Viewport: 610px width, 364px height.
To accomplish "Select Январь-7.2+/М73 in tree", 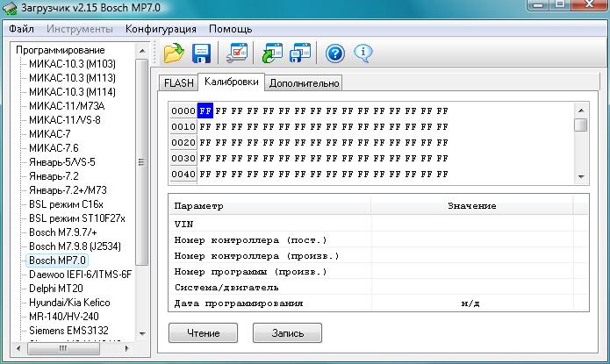I will pyautogui.click(x=68, y=190).
